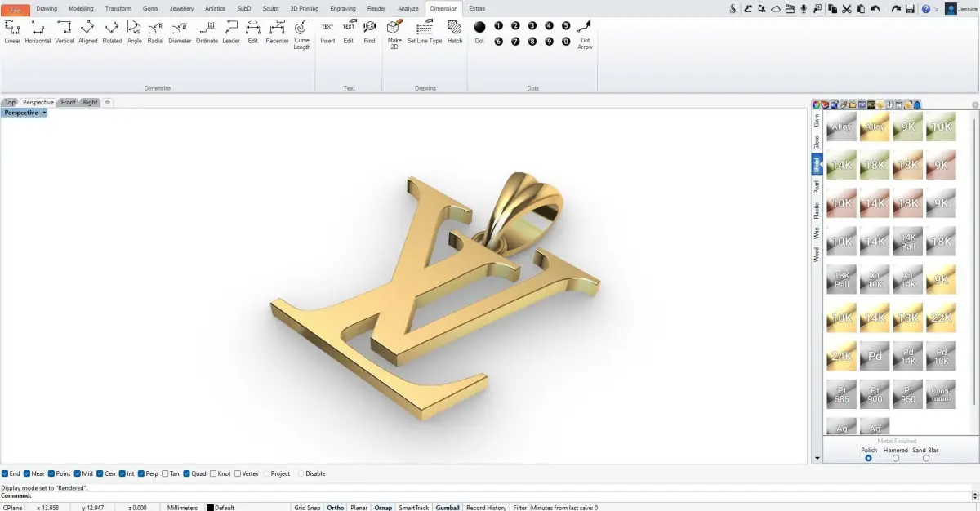
Task: Open the Gems ribbon tab
Action: click(150, 8)
